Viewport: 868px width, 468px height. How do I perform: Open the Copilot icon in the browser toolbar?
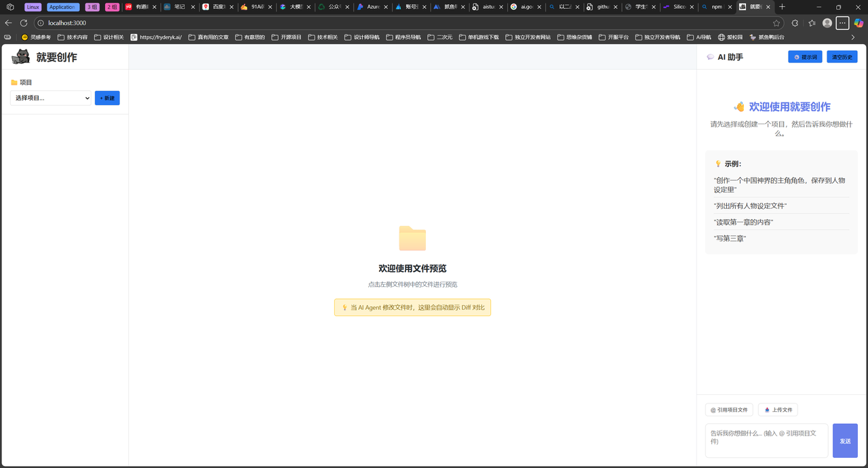(859, 23)
